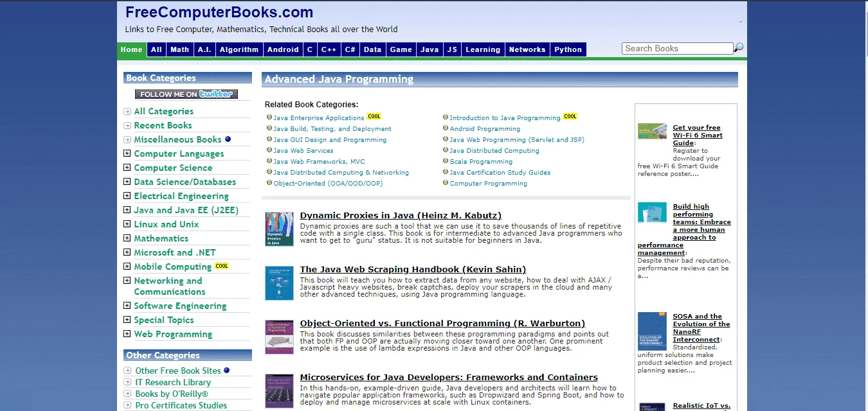Open Java Enterprise Applications category link

pyautogui.click(x=319, y=118)
